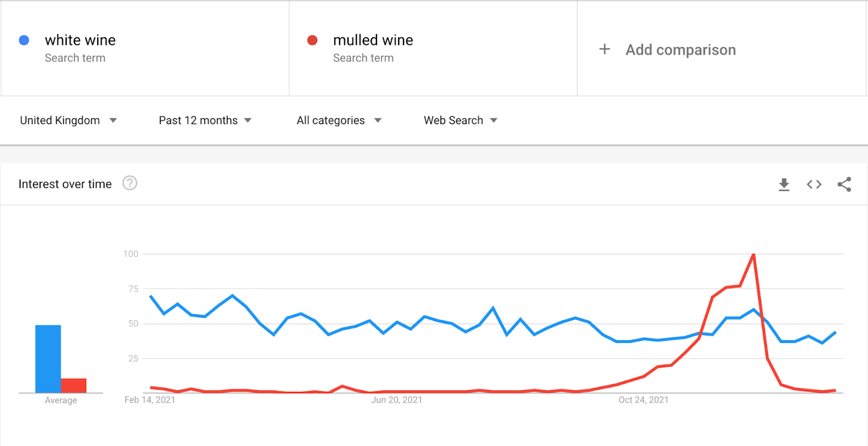
Task: Expand the Past 12 months time range
Action: tap(205, 120)
